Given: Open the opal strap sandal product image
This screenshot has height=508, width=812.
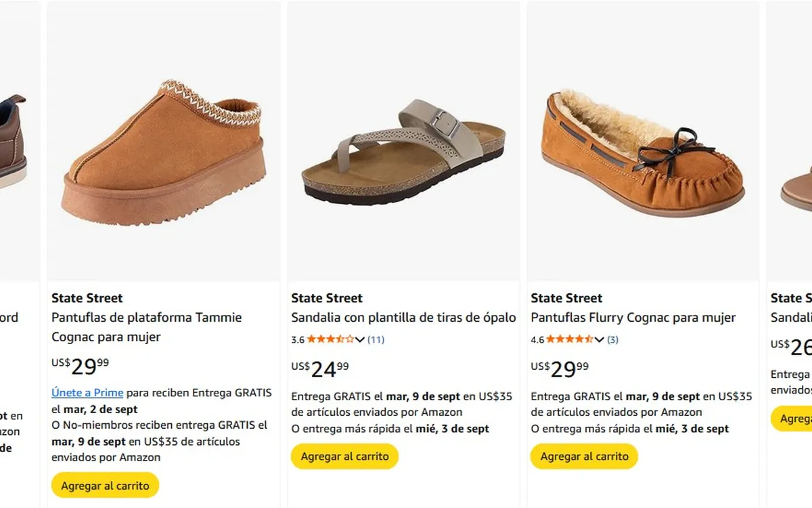Looking at the screenshot, I should (403, 152).
